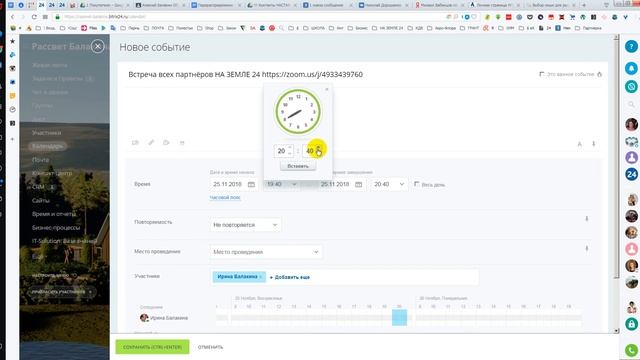This screenshot has width=640, height=360.
Task: Click the blue selected slot in planner timeline
Action: (x=399, y=318)
